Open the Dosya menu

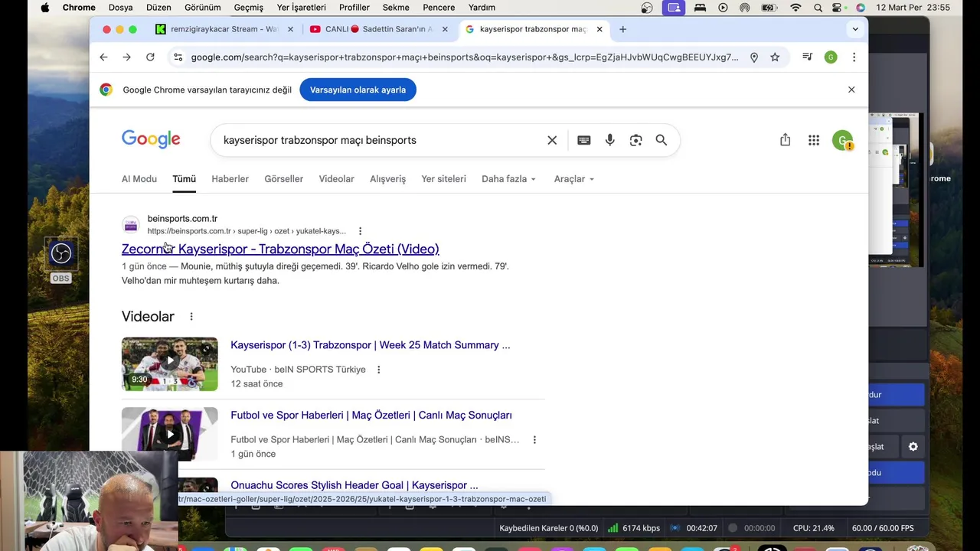[121, 8]
